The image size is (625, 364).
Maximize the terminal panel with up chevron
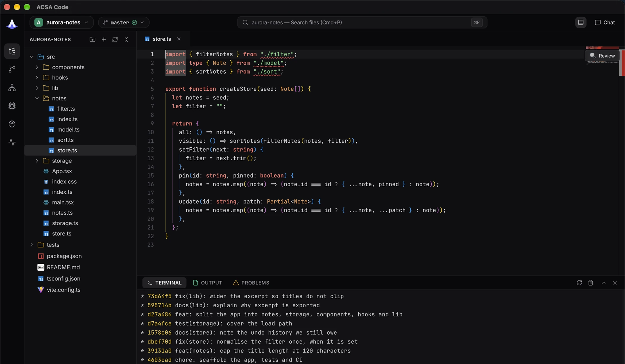coord(603,283)
